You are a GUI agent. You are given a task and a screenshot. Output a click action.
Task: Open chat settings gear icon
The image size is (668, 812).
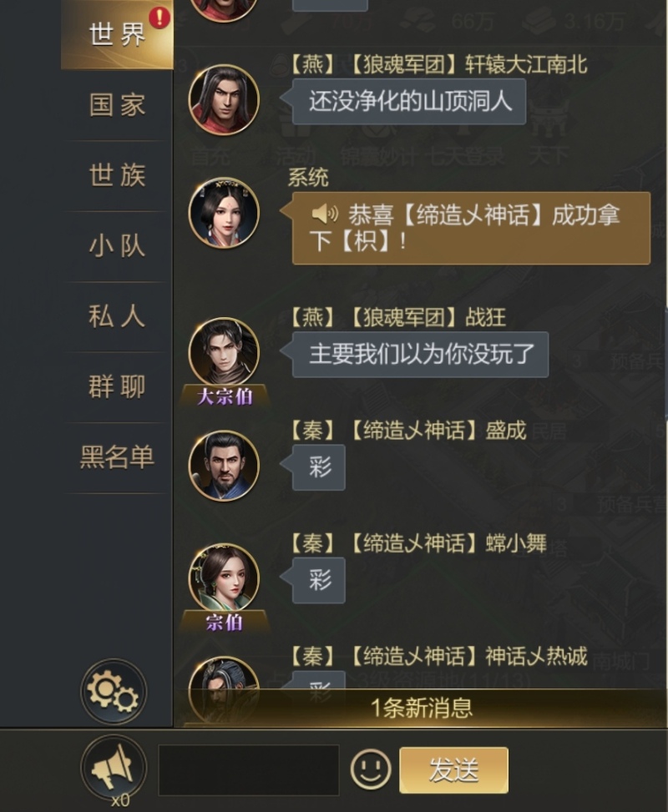coord(114,691)
